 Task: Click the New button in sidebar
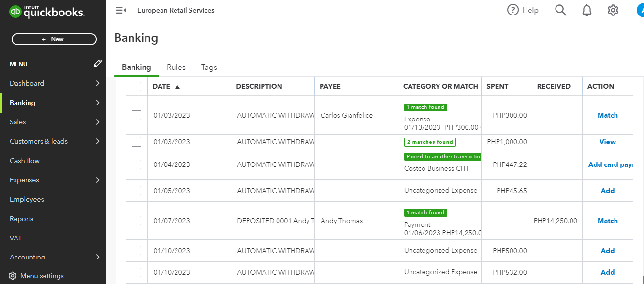(54, 39)
